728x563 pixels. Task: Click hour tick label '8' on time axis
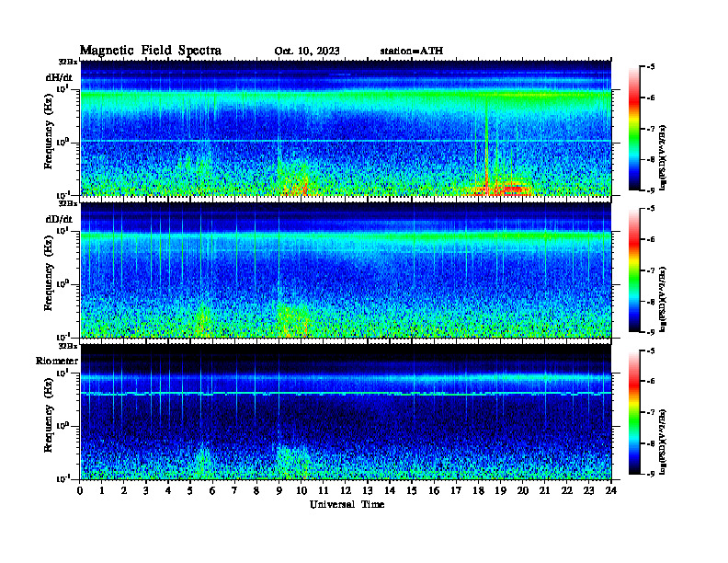[256, 490]
